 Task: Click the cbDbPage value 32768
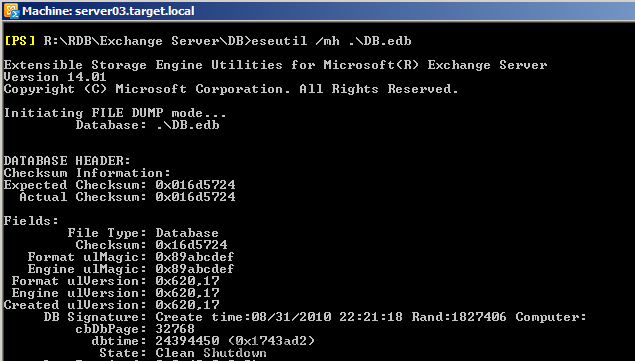tap(175, 329)
